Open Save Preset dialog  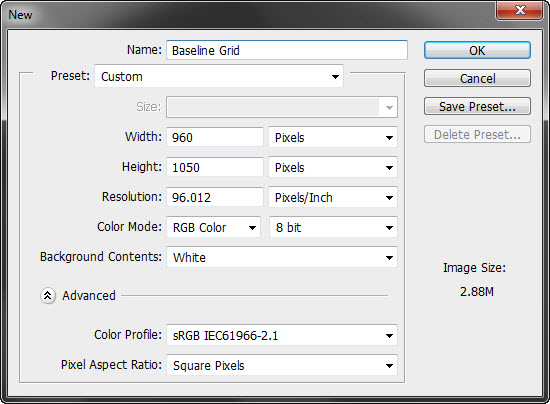477,106
